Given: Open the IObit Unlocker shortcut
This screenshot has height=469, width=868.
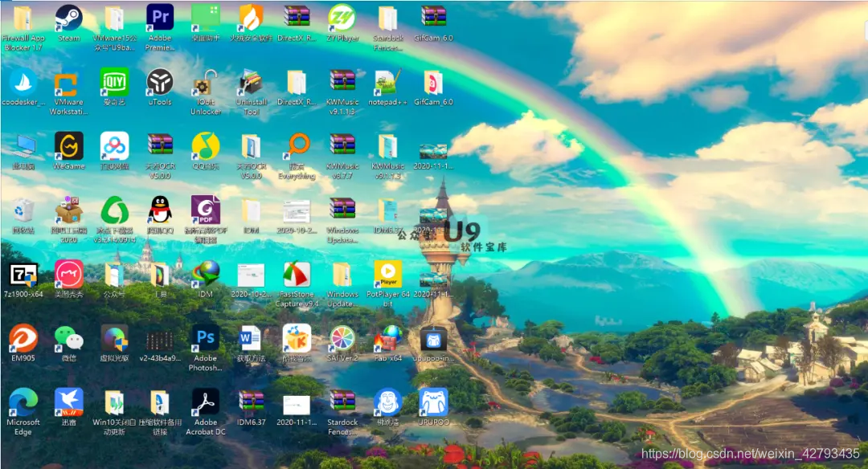Looking at the screenshot, I should pyautogui.click(x=206, y=83).
